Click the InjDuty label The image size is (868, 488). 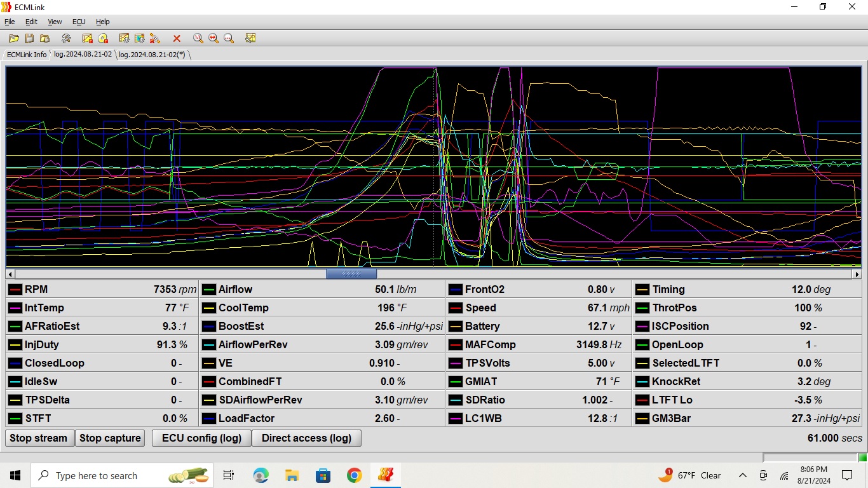(x=44, y=344)
